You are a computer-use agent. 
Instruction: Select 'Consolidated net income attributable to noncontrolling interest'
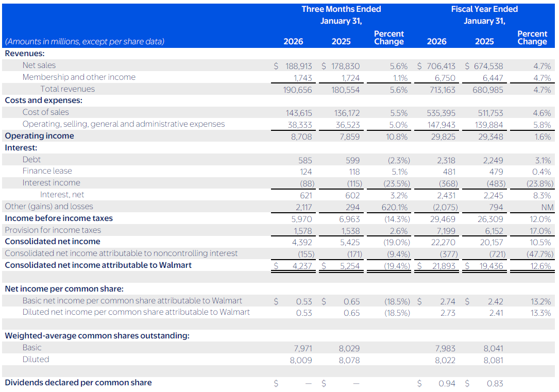pos(121,253)
